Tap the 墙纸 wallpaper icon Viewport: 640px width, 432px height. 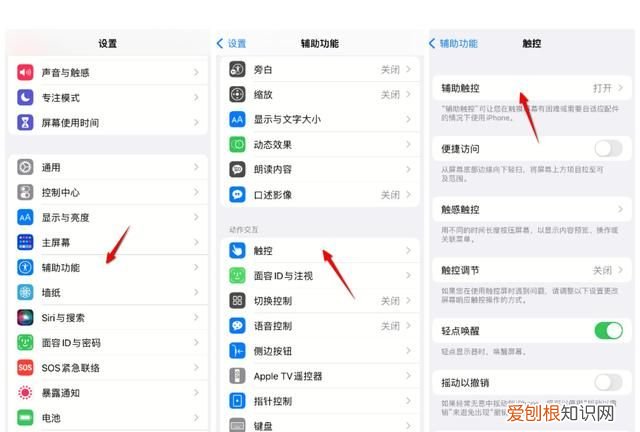coord(25,292)
